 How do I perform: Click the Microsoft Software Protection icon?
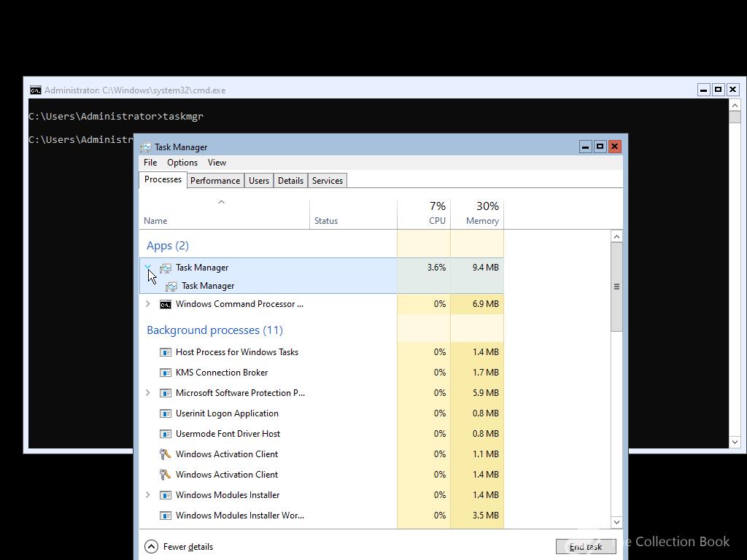click(x=166, y=393)
